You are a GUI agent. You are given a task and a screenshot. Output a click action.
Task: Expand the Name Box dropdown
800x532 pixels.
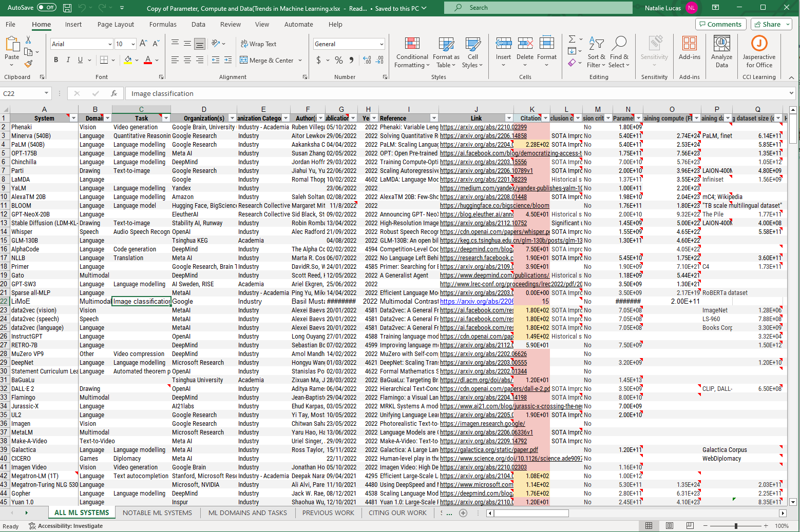[x=46, y=93]
